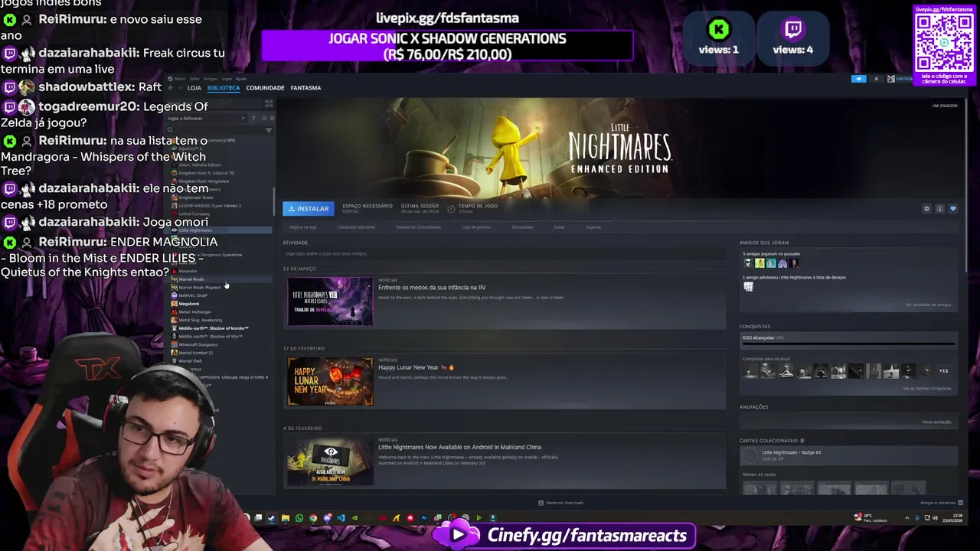Click the Steam announcements megaphone icon
Viewport: 980px width, 551px height.
click(859, 79)
